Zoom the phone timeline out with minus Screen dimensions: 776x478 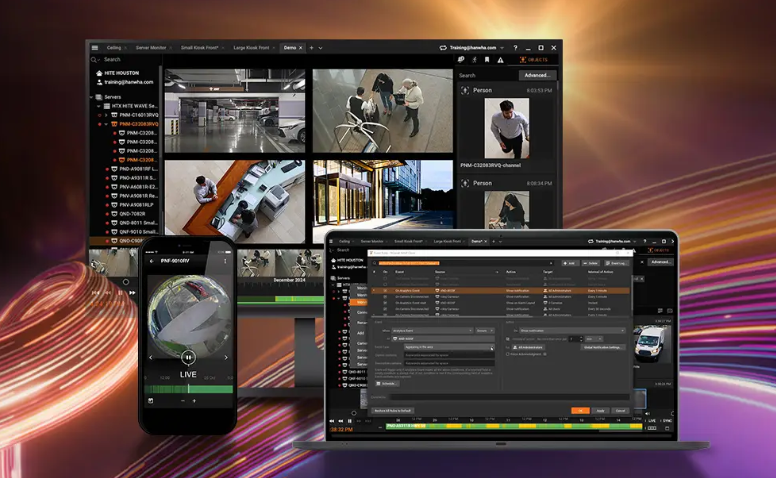183,401
